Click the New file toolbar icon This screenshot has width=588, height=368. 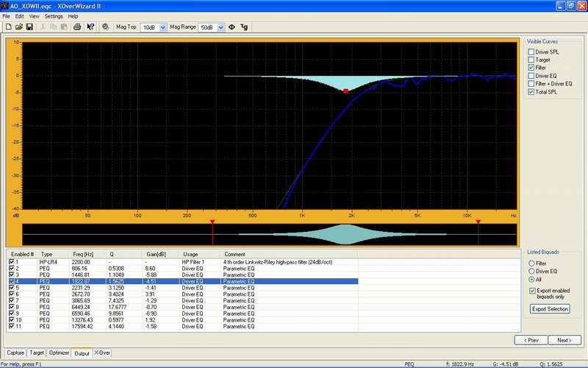9,27
